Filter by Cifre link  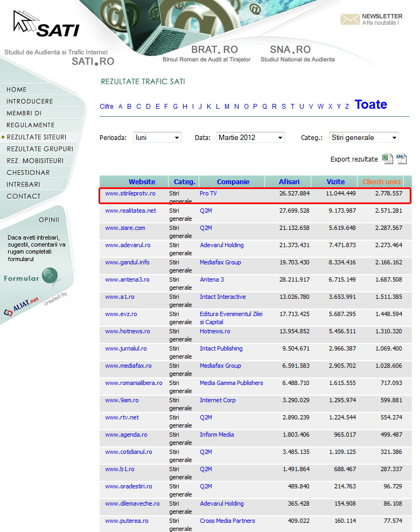point(107,107)
